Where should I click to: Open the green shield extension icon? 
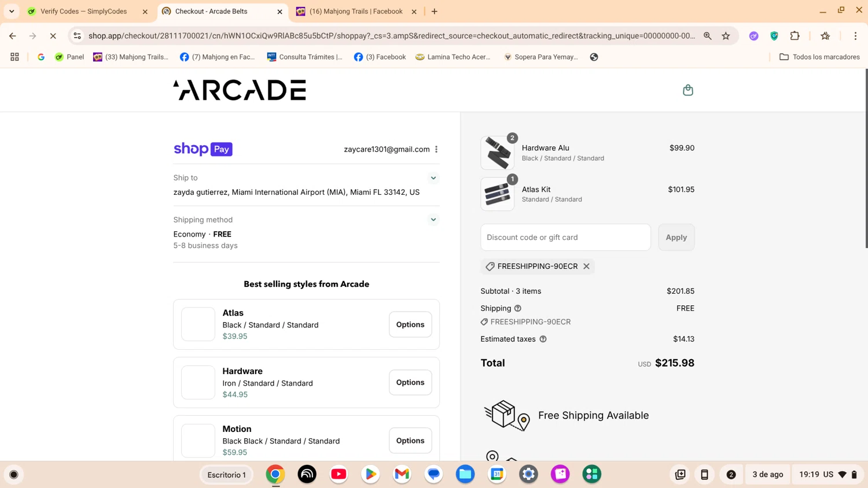coord(774,36)
